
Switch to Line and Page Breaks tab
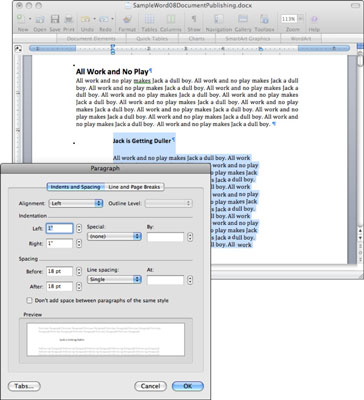(134, 187)
